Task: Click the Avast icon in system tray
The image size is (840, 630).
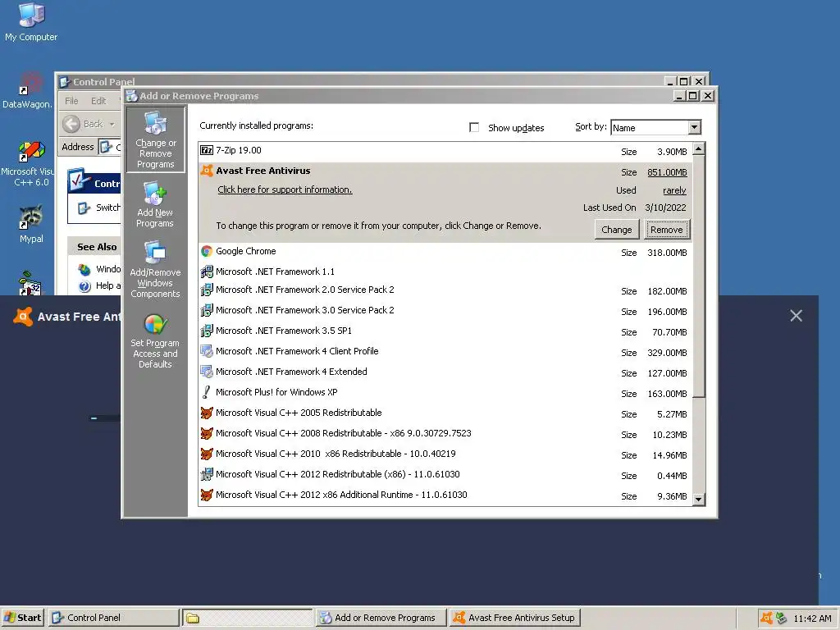Action: point(767,618)
